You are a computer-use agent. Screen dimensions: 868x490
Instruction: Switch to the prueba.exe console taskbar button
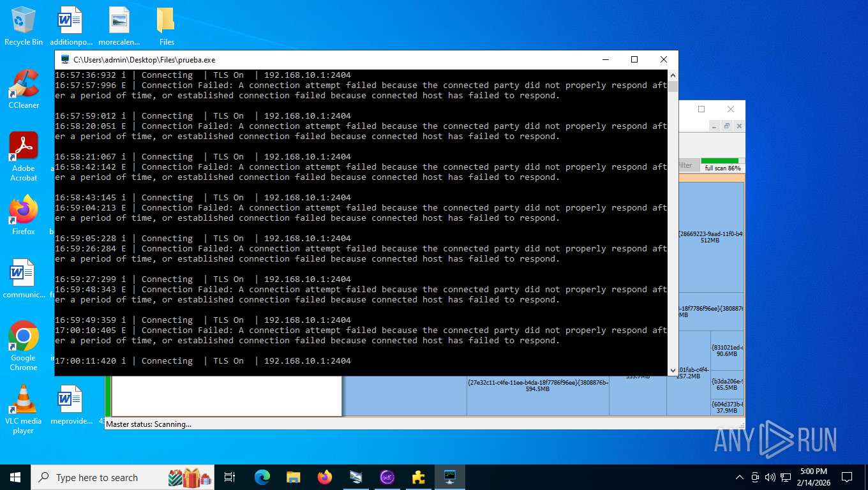[x=449, y=477]
